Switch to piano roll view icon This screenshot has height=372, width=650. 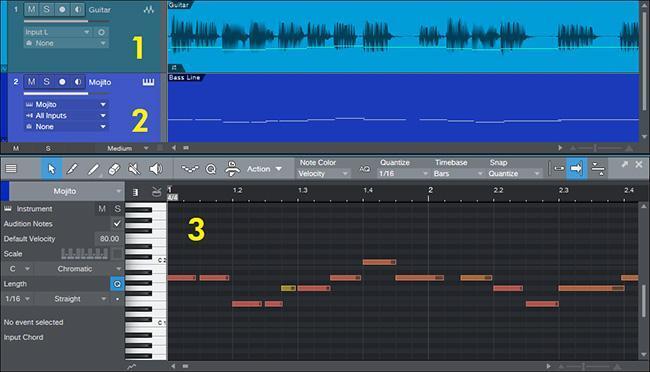(x=135, y=192)
